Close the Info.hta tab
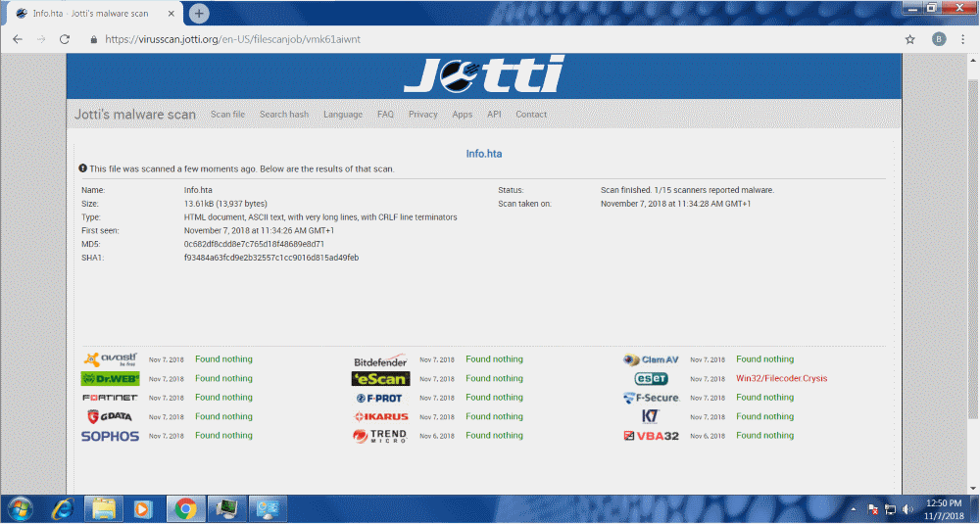Screen dimensions: 980x524 coord(171,13)
